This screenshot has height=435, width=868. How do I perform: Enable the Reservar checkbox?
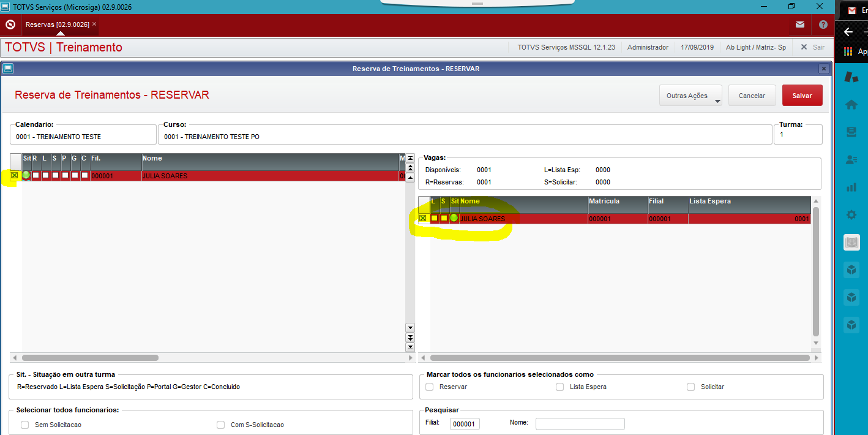tap(430, 387)
